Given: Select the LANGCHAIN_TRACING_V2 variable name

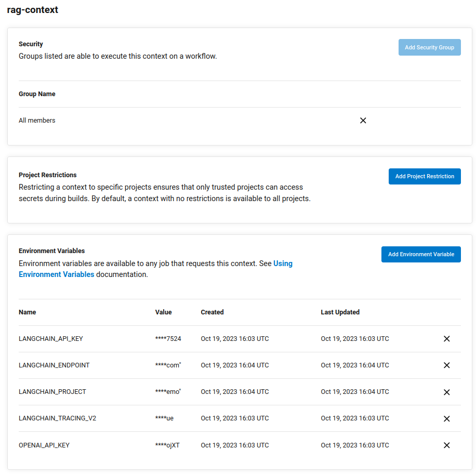Looking at the screenshot, I should coord(57,418).
